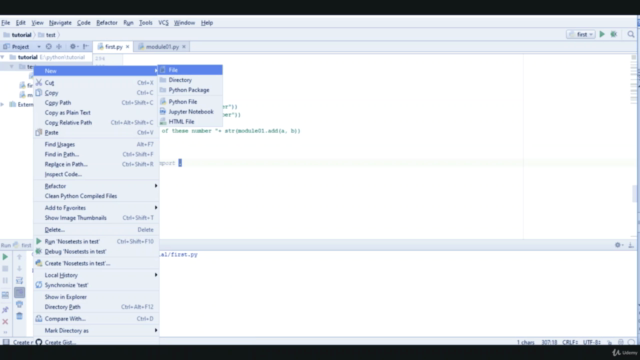Click the scroll-from-source target icon in Project panel

point(49,47)
